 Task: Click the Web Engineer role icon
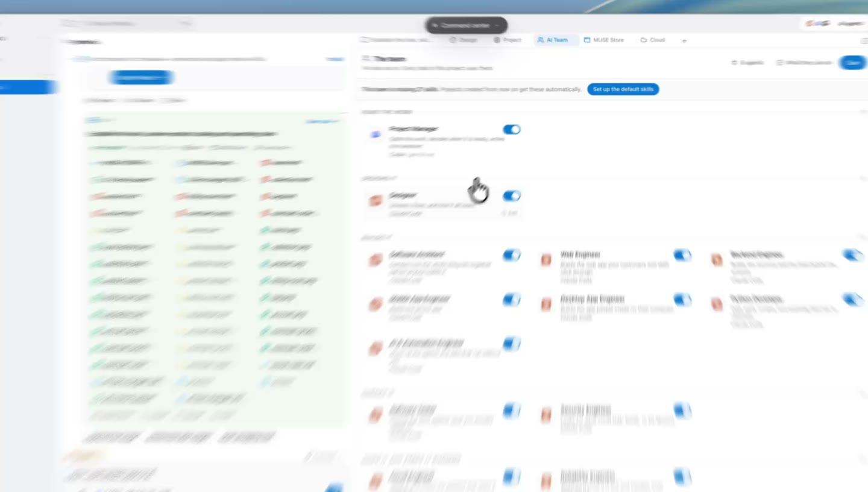tap(546, 260)
